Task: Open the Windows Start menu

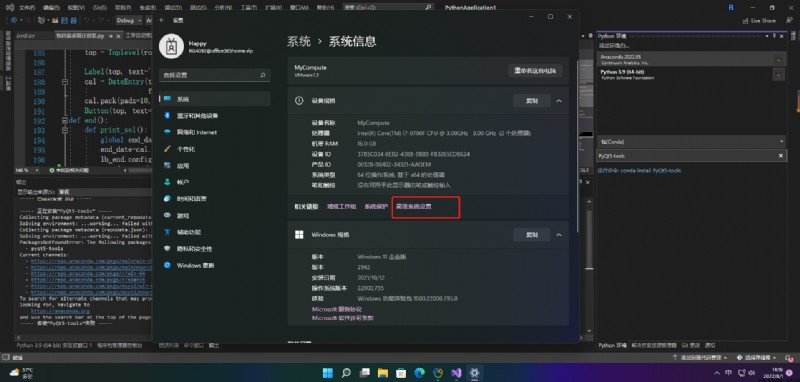Action: pyautogui.click(x=328, y=373)
